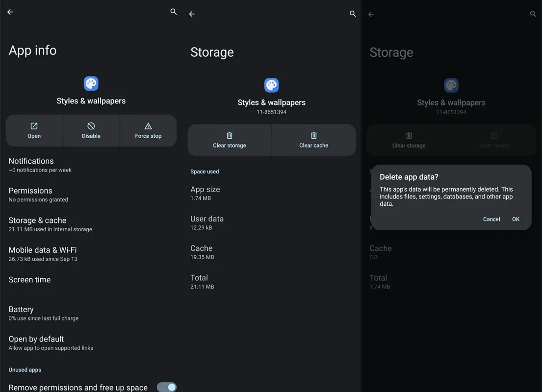Cancel the Delete app data dialog
Image resolution: width=542 pixels, height=392 pixels.
tap(491, 219)
